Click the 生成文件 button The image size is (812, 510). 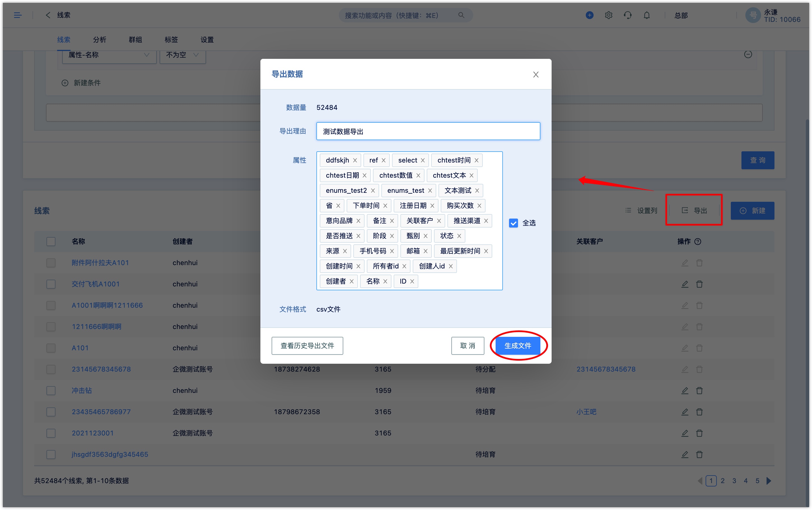click(x=517, y=346)
